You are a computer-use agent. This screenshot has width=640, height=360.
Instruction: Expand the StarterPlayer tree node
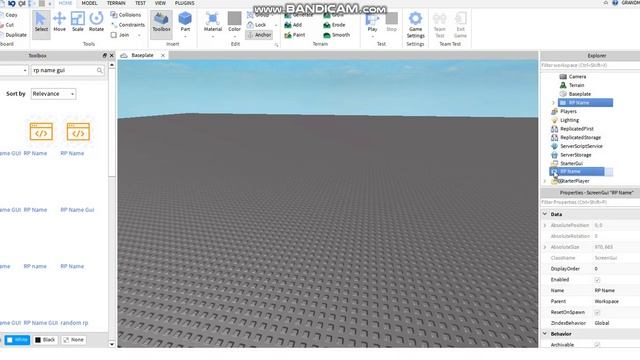[545, 181]
